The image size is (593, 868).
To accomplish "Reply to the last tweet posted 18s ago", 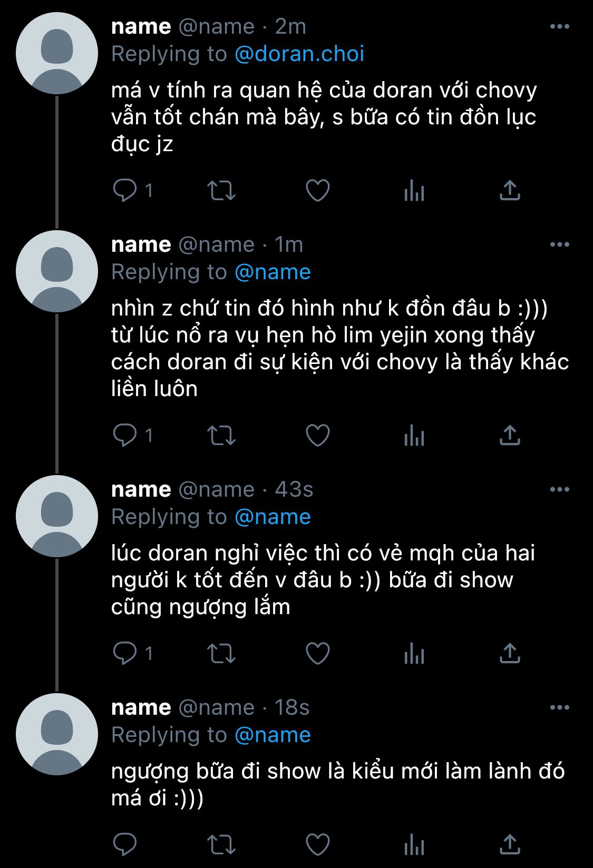I will (x=125, y=844).
